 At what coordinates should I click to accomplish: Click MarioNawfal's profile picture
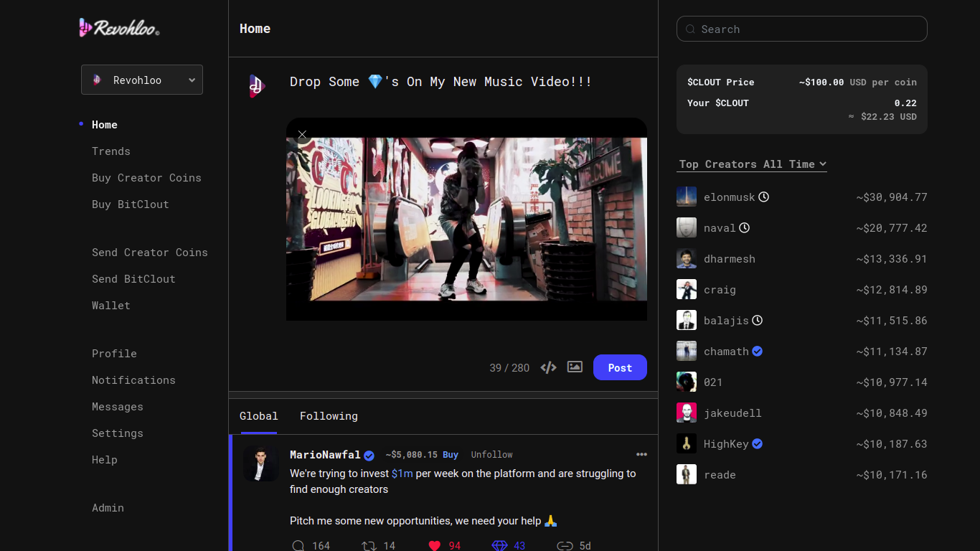coord(260,463)
